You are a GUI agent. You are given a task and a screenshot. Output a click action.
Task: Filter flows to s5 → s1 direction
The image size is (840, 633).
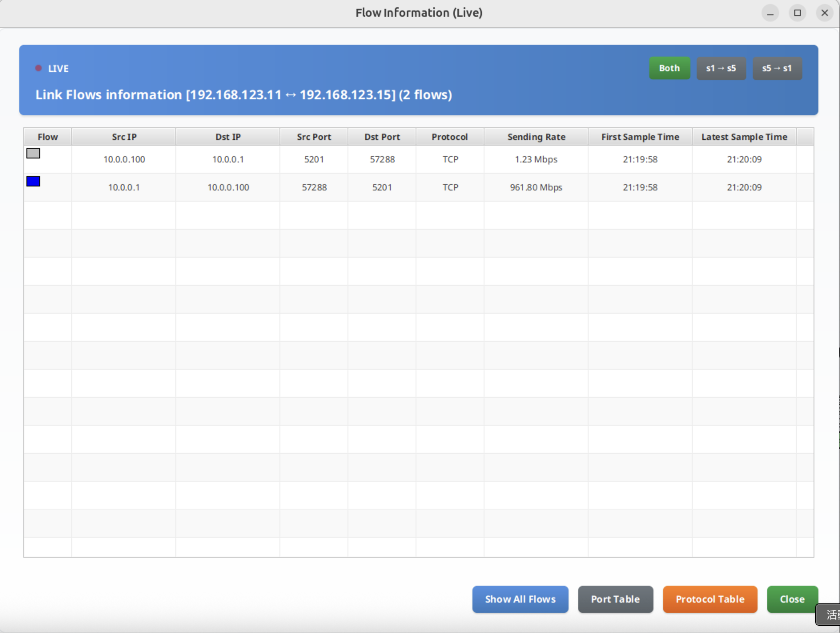pos(777,68)
